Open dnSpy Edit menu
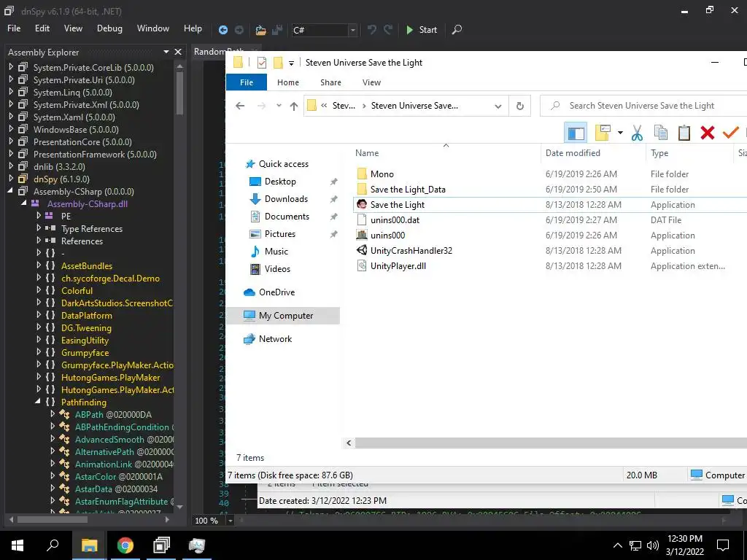The image size is (747, 560). coord(42,28)
